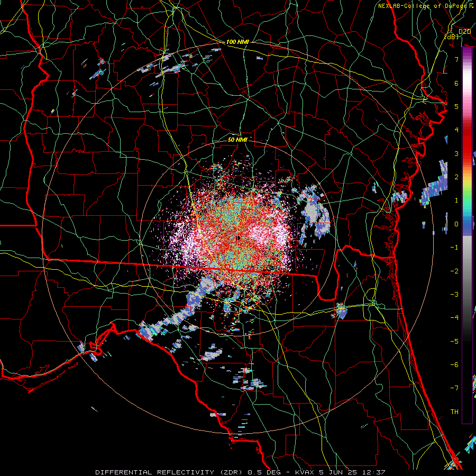Click the Differential Reflectivity caption at bottom
Viewport: 476px width, 476px height.
pos(241,472)
